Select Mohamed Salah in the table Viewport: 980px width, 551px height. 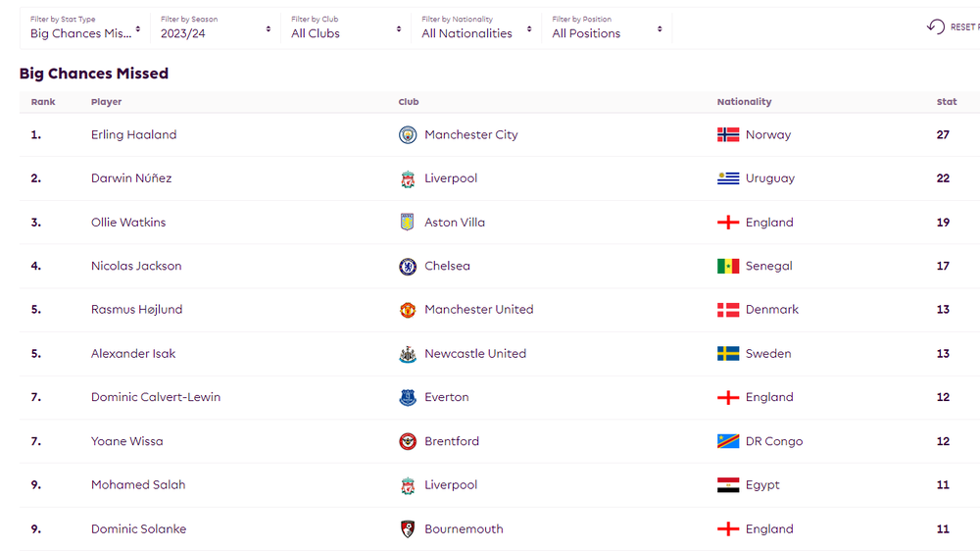pyautogui.click(x=138, y=484)
